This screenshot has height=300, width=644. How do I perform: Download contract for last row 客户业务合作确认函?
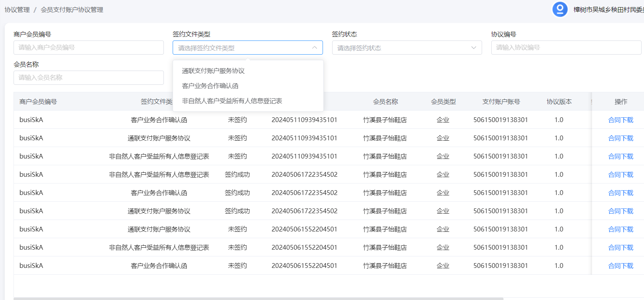pos(621,266)
